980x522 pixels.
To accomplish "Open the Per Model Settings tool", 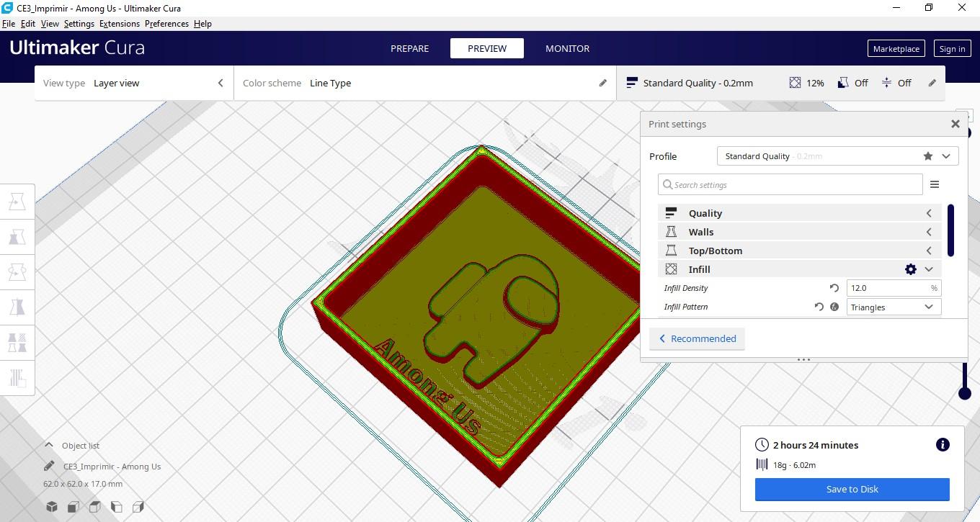I will pyautogui.click(x=17, y=342).
